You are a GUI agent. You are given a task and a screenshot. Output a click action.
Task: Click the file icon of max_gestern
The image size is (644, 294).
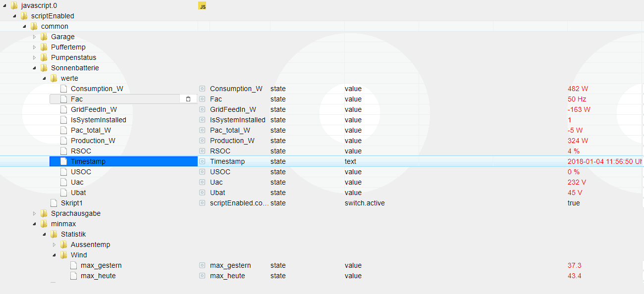click(x=73, y=265)
